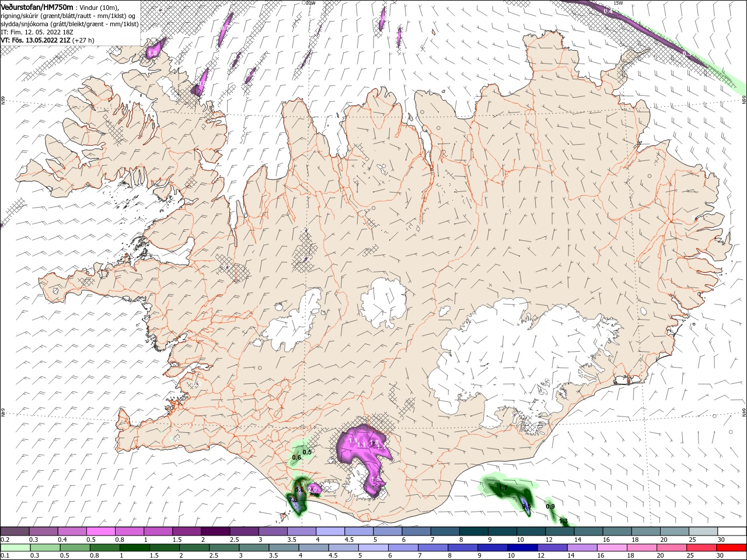Pick the bright pink 0.5–0.8 swatch in upper legend

click(100, 531)
